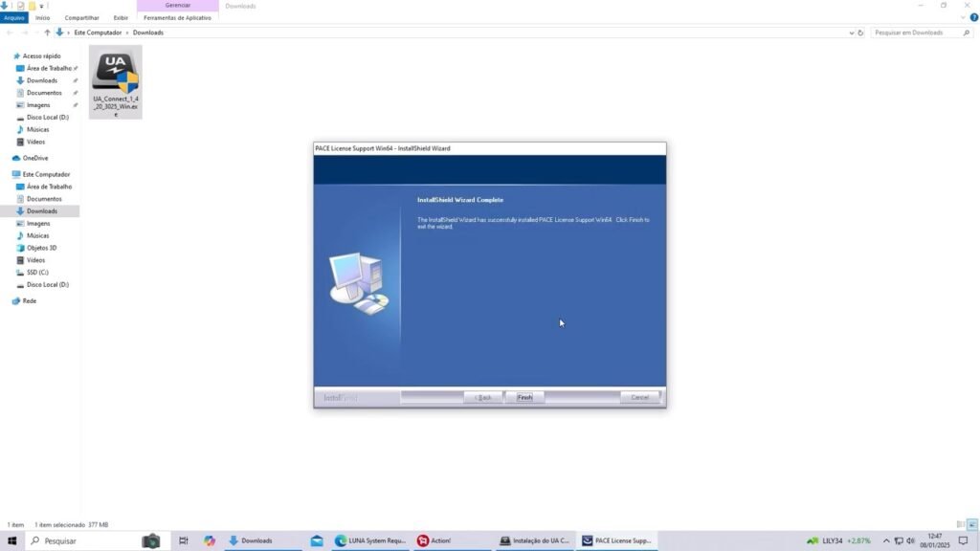This screenshot has width=980, height=551.
Task: Click the up-folder arrow in Explorer
Action: 47,33
